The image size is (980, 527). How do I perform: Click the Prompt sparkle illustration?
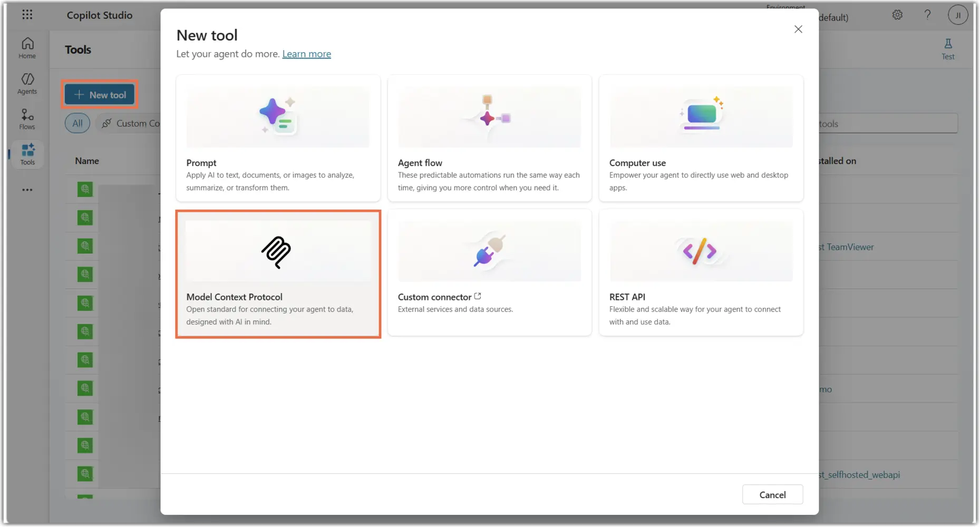[278, 117]
